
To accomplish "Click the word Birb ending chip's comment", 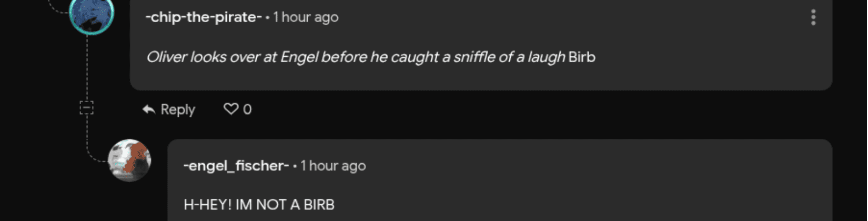I will pyautogui.click(x=582, y=56).
